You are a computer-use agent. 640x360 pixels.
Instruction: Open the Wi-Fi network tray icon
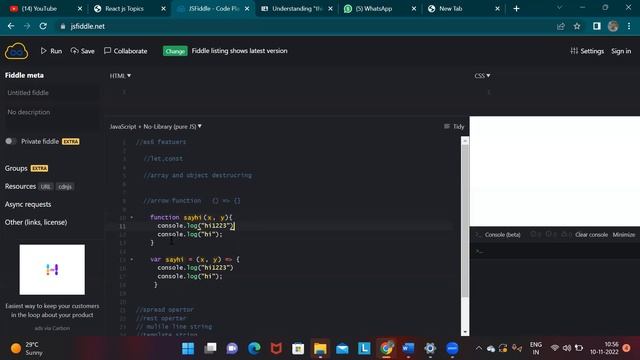pyautogui.click(x=554, y=348)
